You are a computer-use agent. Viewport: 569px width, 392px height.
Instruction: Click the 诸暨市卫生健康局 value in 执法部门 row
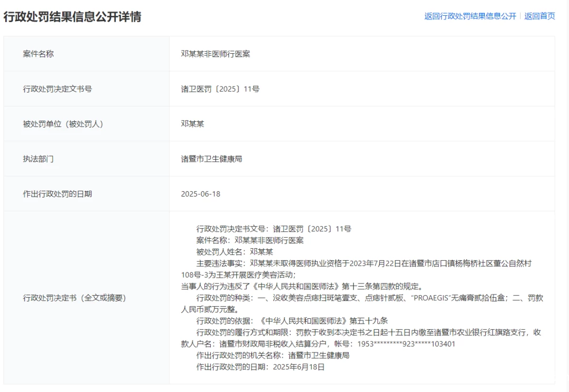(211, 159)
